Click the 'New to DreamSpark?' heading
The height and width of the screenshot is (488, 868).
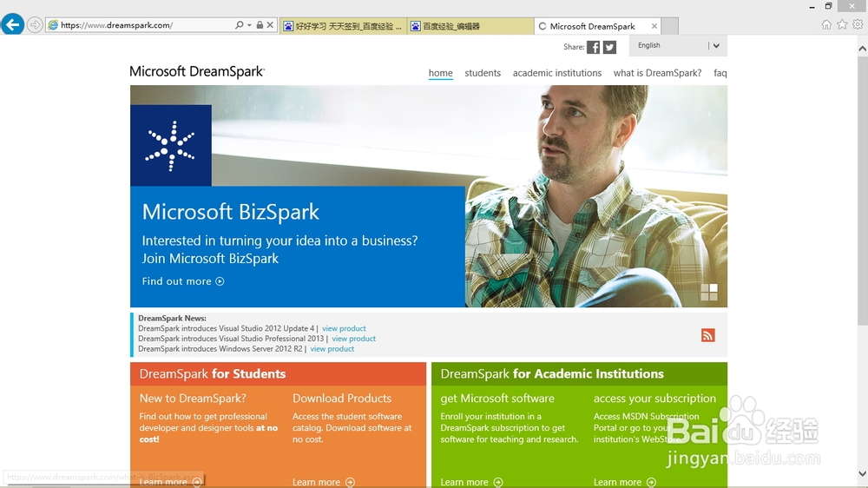click(193, 399)
